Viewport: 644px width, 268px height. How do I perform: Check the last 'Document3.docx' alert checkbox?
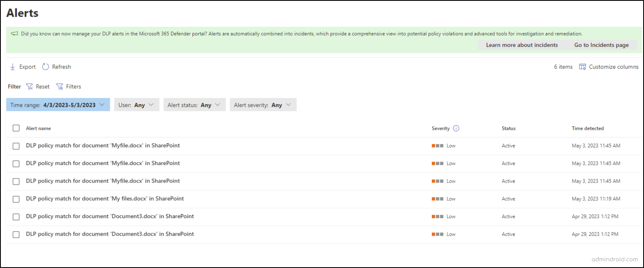pyautogui.click(x=16, y=234)
